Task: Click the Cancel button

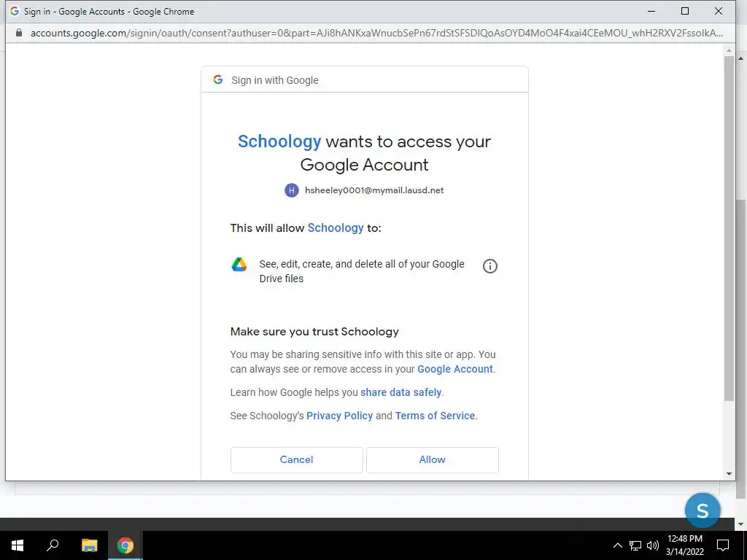Action: point(296,459)
